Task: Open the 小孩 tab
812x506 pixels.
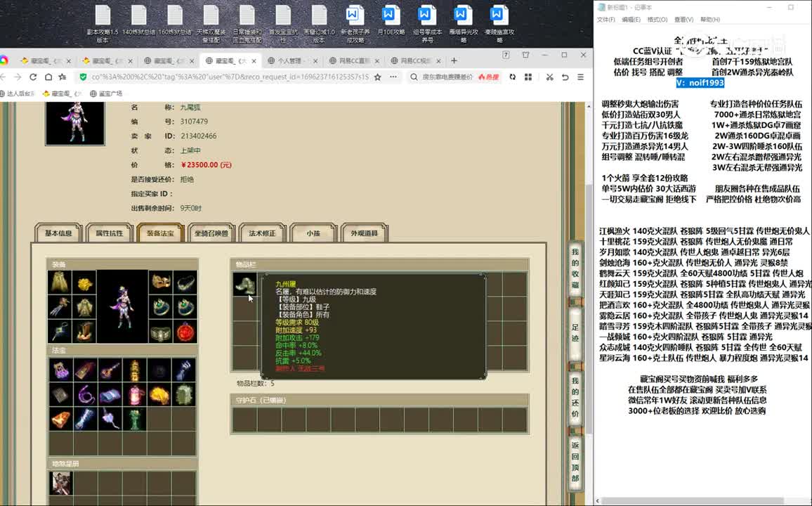Action: point(313,233)
